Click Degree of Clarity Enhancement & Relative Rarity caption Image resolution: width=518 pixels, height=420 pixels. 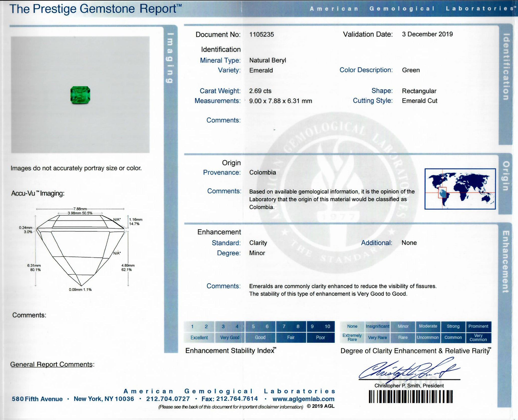tap(416, 351)
